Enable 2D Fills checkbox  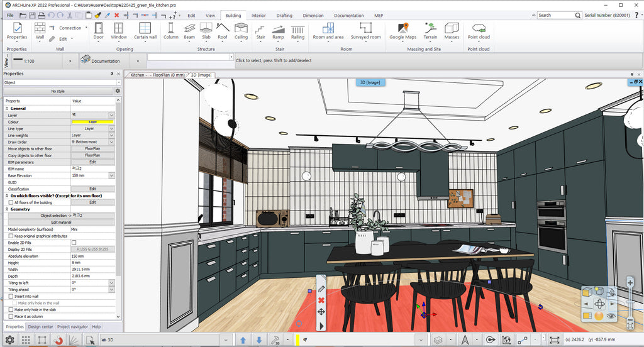[74, 243]
